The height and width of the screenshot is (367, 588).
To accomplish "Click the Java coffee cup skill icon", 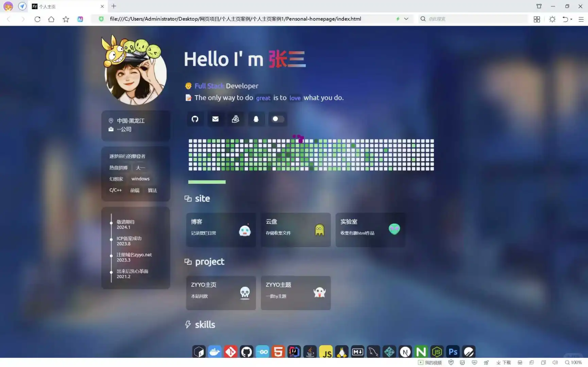I will click(x=310, y=352).
